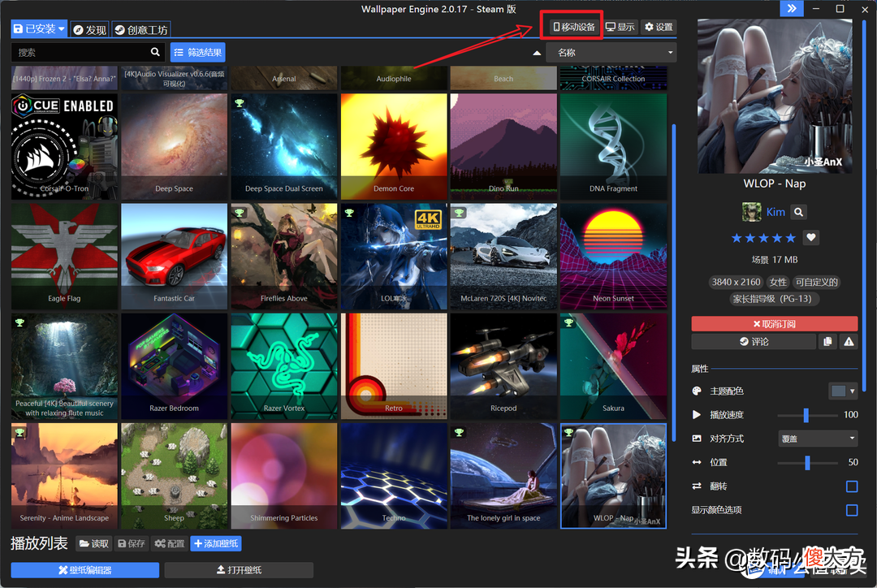
Task: Enable the display color options checkbox
Action: click(x=852, y=510)
